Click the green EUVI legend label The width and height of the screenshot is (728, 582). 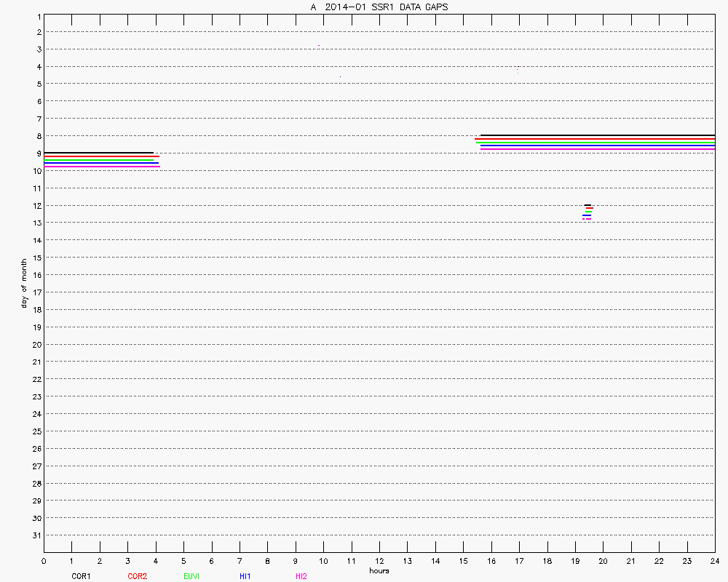point(191,576)
